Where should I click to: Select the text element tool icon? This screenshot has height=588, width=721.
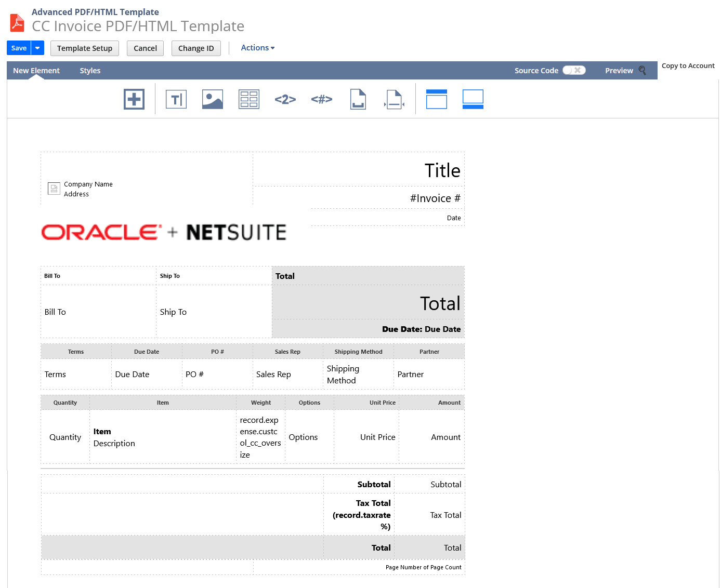(x=176, y=99)
